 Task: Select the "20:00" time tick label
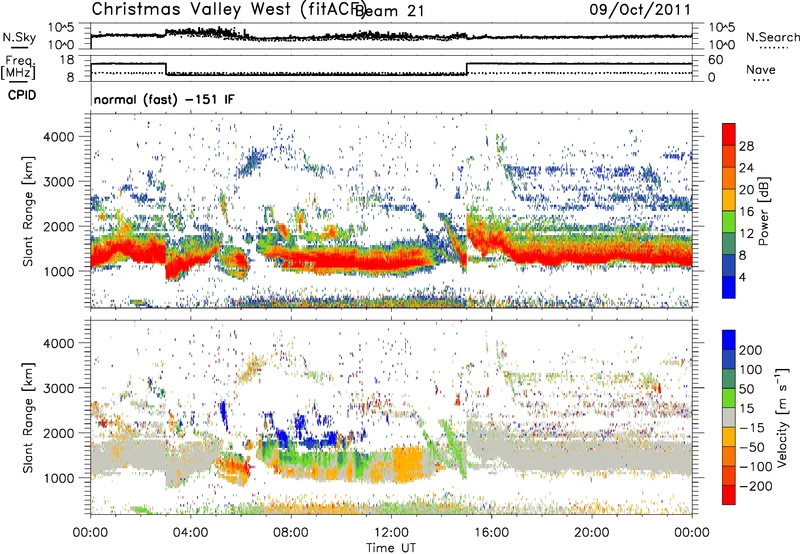pos(591,533)
